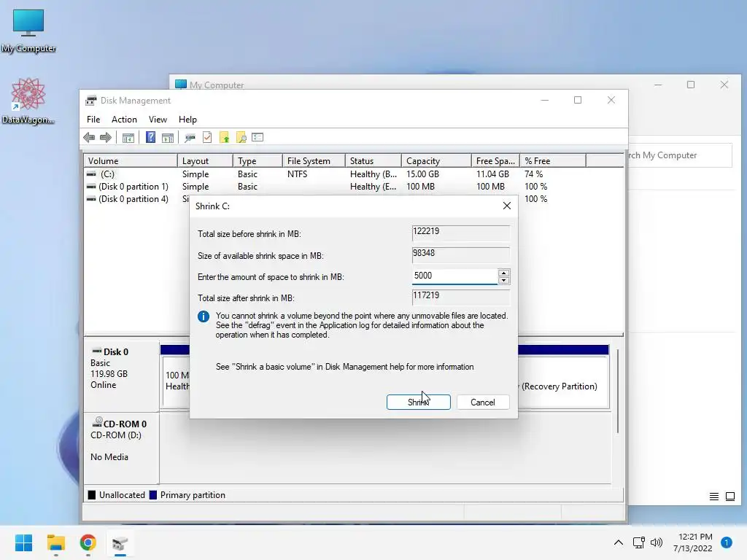Screen dimensions: 747x560
Task: Open the View menu
Action: click(158, 120)
